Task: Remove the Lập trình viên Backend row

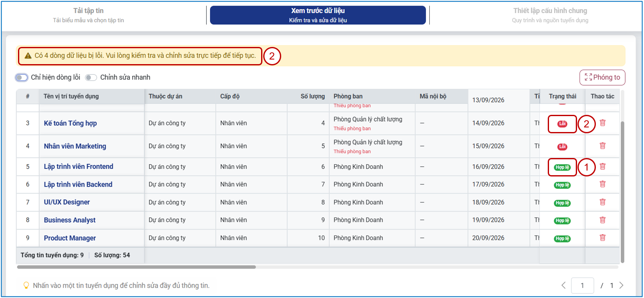Action: [603, 184]
